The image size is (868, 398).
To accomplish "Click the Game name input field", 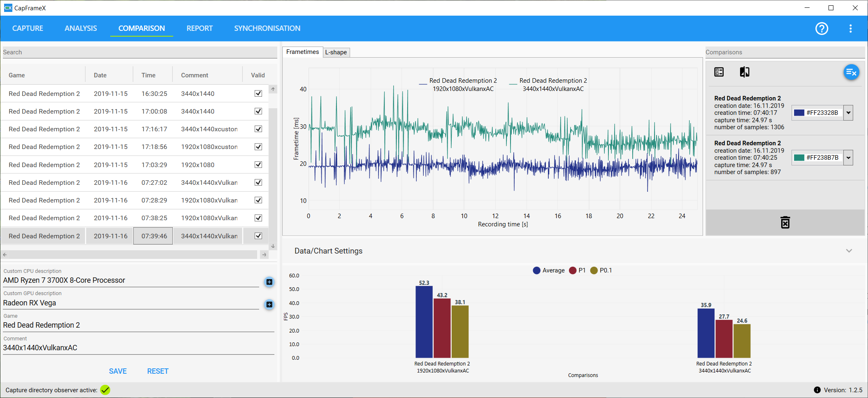I will click(139, 325).
